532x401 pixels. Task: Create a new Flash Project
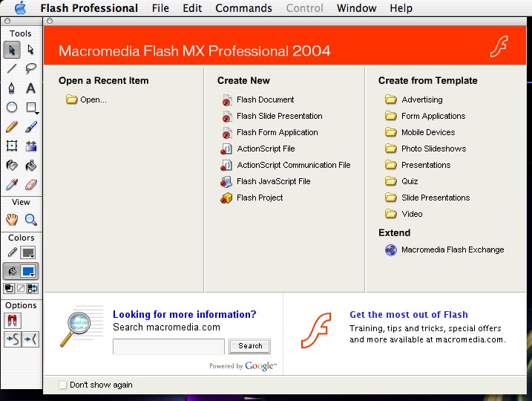point(252,198)
